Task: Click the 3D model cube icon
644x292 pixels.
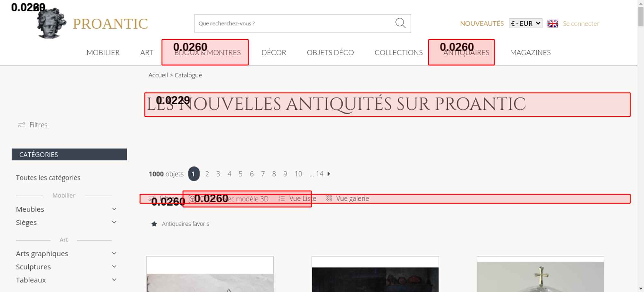Action: [x=192, y=199]
